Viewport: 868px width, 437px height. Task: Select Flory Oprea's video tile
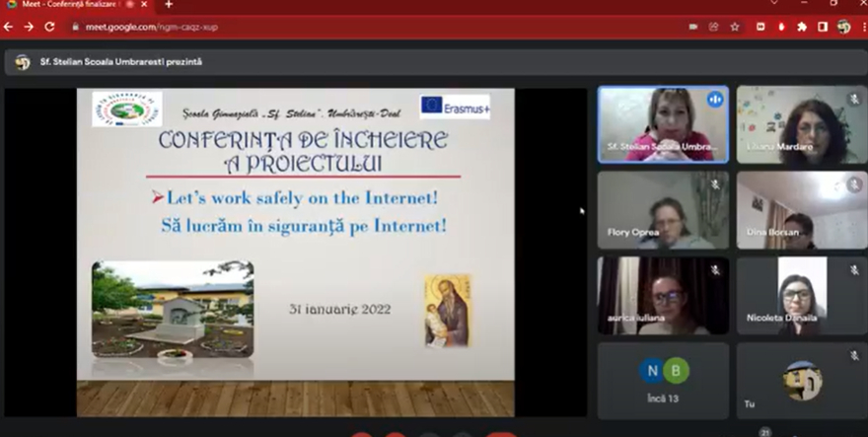662,210
